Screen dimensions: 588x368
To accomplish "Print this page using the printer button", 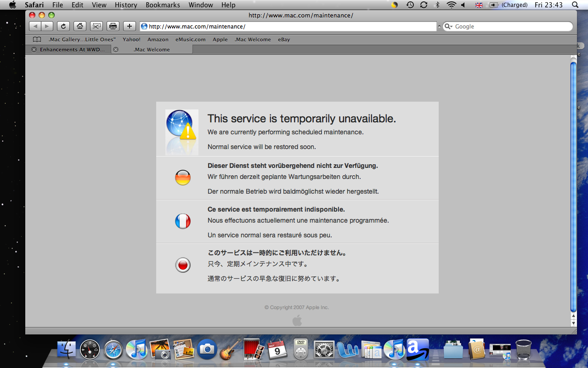I will tap(113, 26).
